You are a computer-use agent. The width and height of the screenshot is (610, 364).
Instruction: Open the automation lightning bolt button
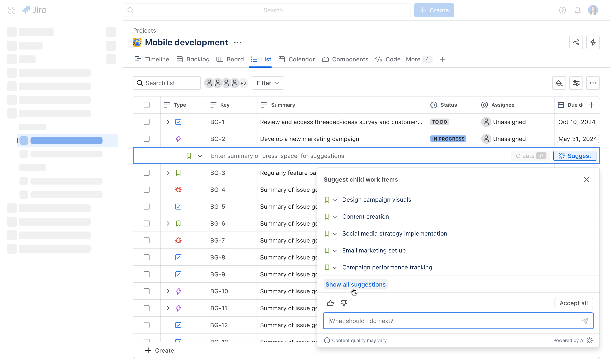[x=593, y=43]
